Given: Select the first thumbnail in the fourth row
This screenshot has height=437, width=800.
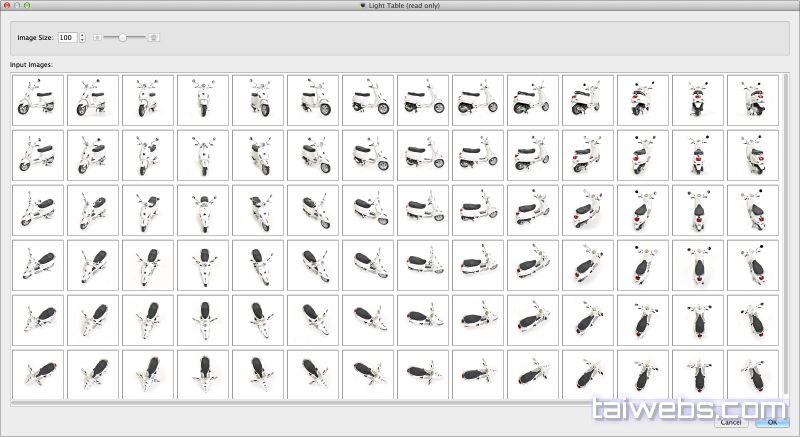Looking at the screenshot, I should click(x=38, y=265).
